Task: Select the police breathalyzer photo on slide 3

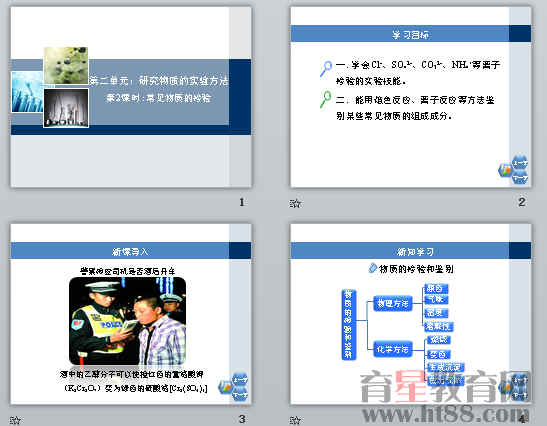Action: 128,321
